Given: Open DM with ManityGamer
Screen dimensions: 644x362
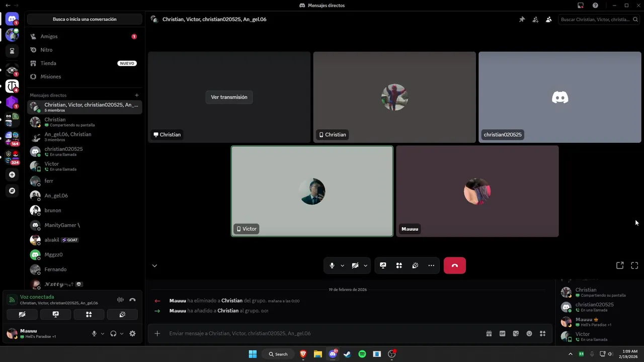Looking at the screenshot, I should coord(85,225).
